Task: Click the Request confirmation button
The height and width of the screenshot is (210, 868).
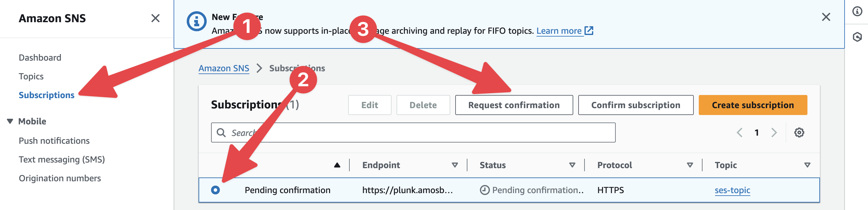Action: 514,105
